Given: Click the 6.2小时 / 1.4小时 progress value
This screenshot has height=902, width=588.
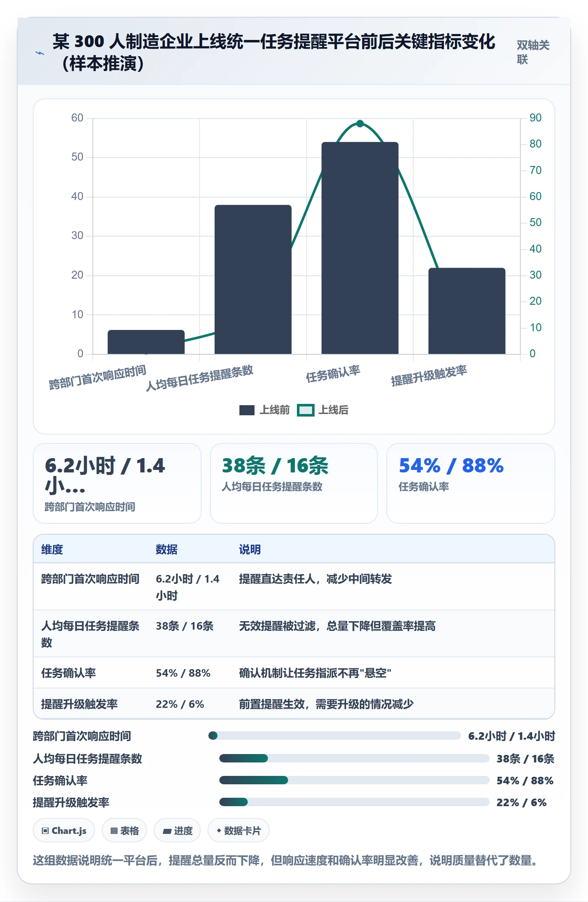Looking at the screenshot, I should pos(512,736).
